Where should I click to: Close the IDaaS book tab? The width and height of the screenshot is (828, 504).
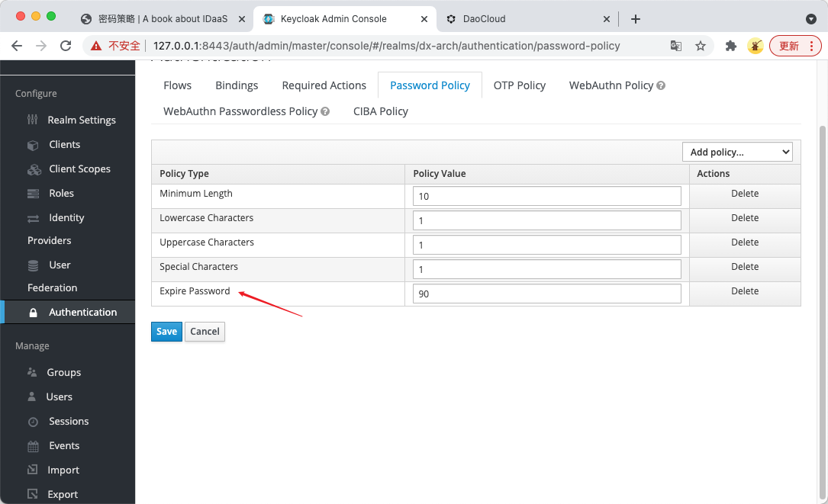pyautogui.click(x=241, y=19)
